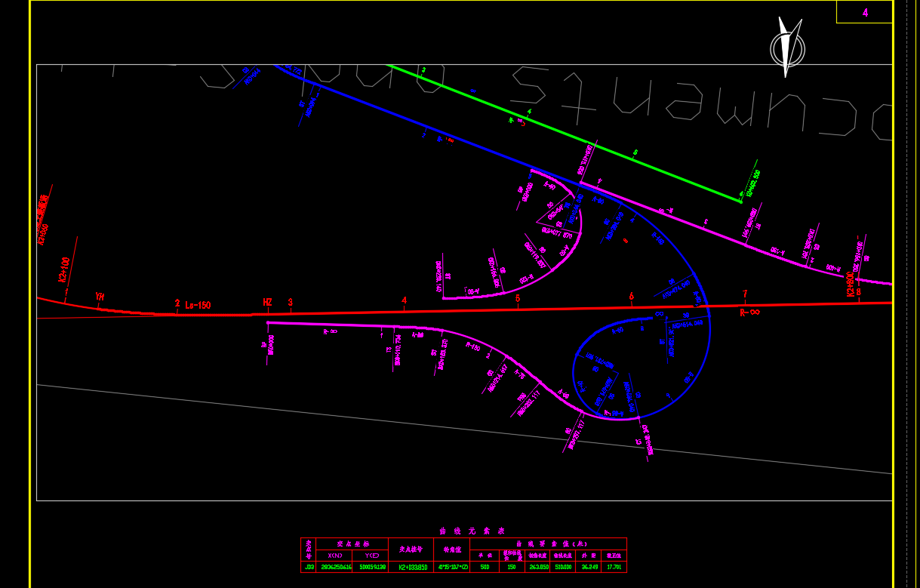Click the deflection angle value cell
The width and height of the screenshot is (920, 588).
point(451,567)
